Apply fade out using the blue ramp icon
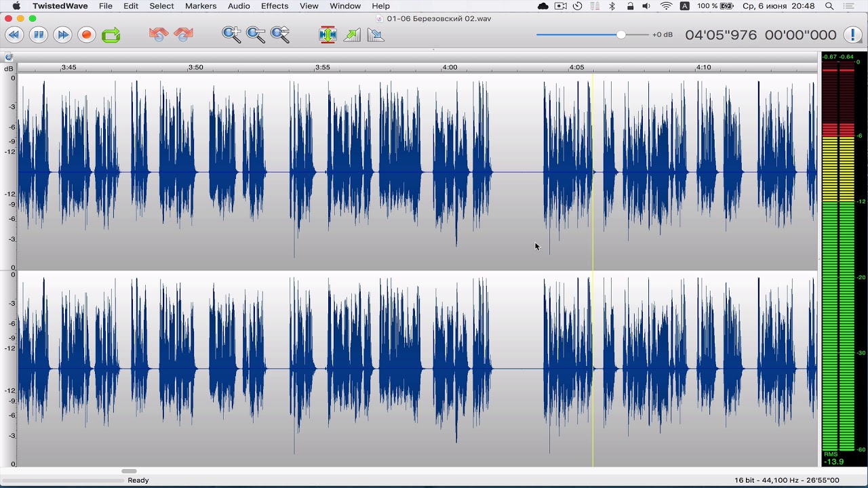 point(376,35)
